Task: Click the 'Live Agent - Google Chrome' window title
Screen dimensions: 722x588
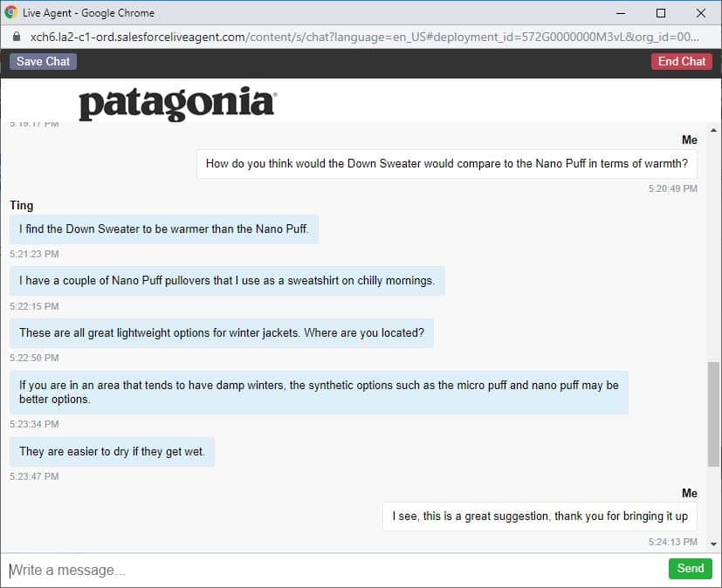Action: [88, 13]
